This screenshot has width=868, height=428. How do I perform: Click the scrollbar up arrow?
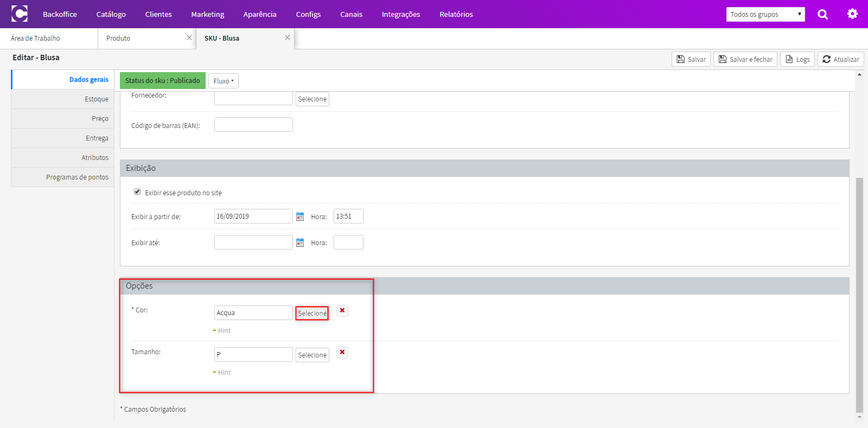pyautogui.click(x=859, y=74)
